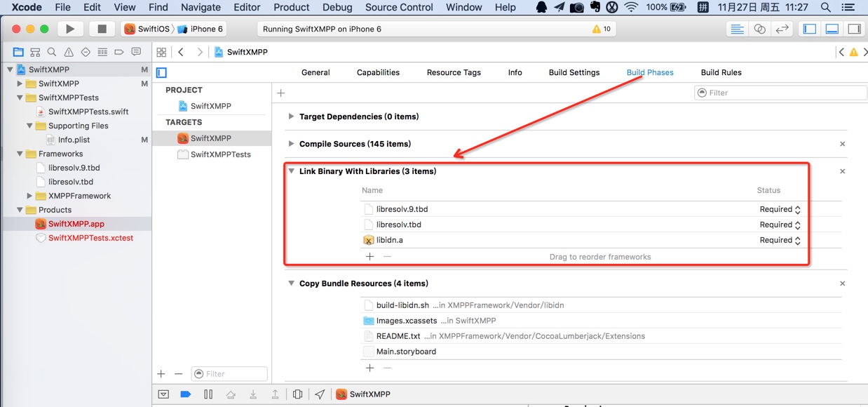Open the Test navigator

[86, 52]
